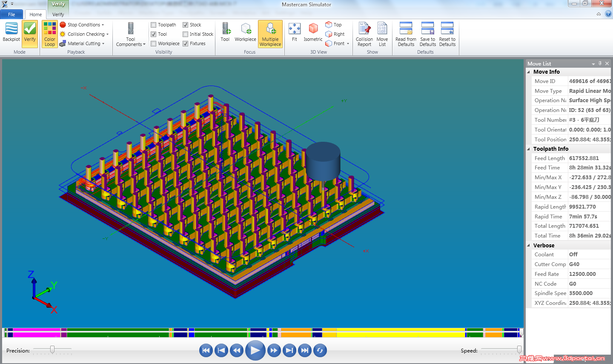613x364 pixels.
Task: Open the File menu
Action: pos(11,14)
